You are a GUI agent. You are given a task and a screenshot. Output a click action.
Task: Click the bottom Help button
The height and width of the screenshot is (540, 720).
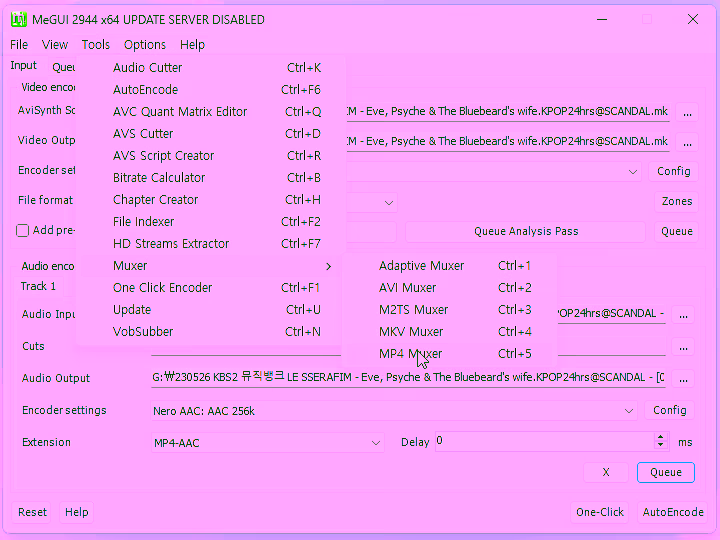coord(76,512)
